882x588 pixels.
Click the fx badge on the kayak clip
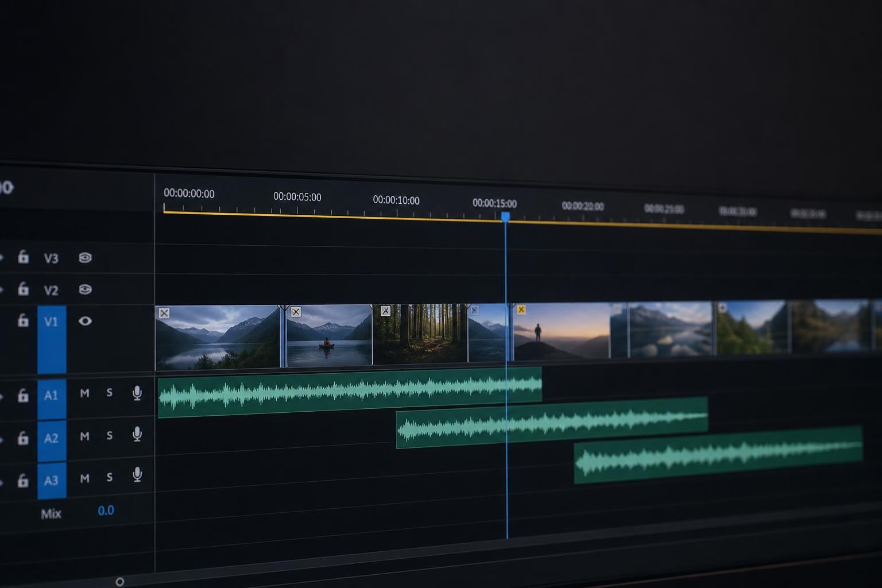pos(296,312)
